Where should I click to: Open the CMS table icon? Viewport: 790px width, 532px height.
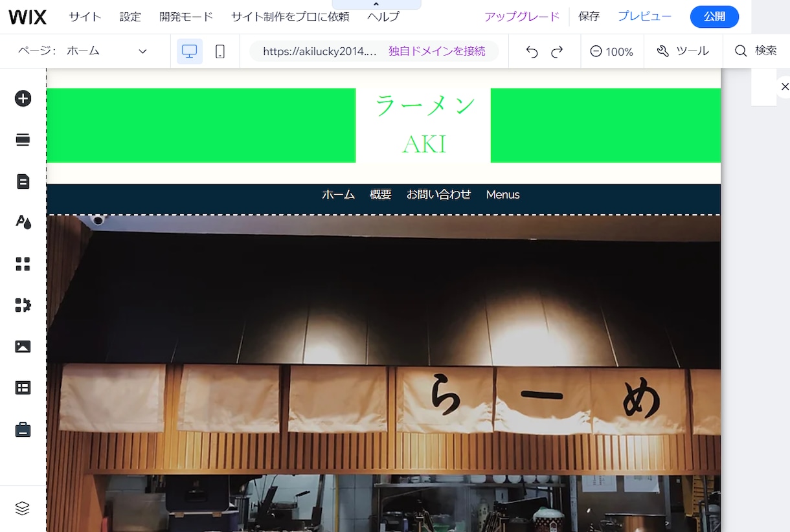click(x=23, y=388)
